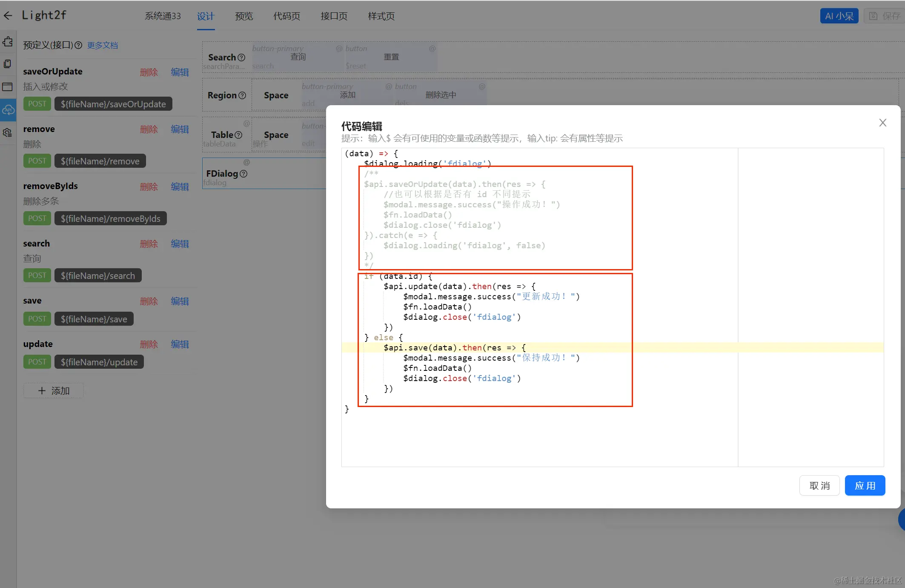Click 应用 to apply the code
The image size is (905, 588).
click(865, 486)
